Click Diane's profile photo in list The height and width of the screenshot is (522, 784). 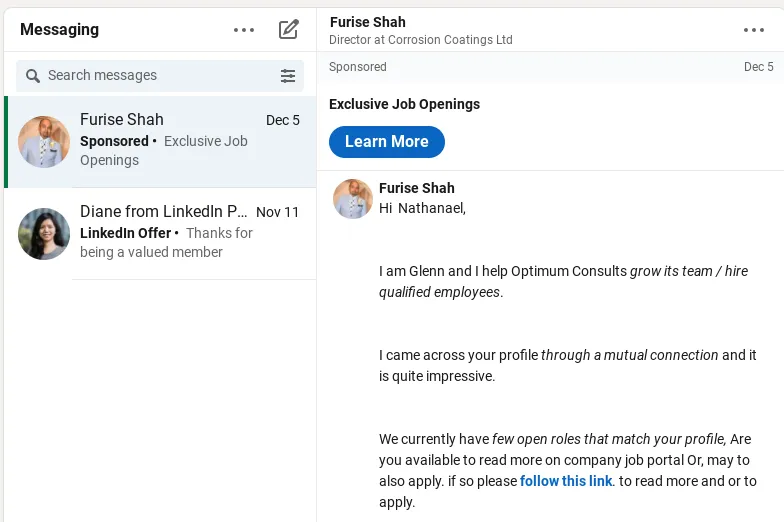44,234
